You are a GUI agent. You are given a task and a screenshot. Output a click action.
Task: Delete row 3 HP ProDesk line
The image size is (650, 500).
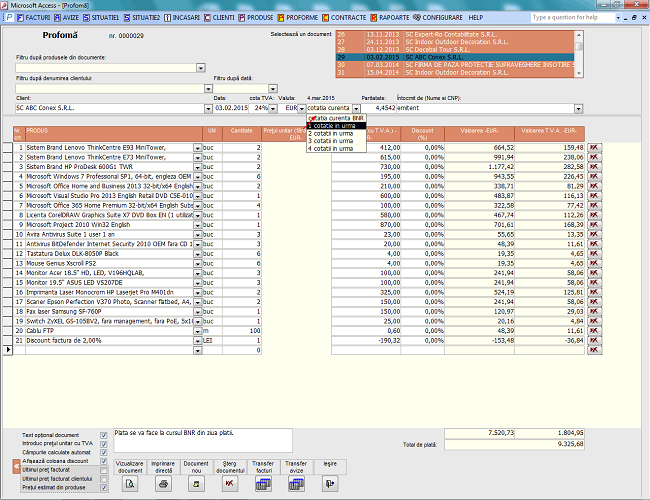[x=594, y=167]
